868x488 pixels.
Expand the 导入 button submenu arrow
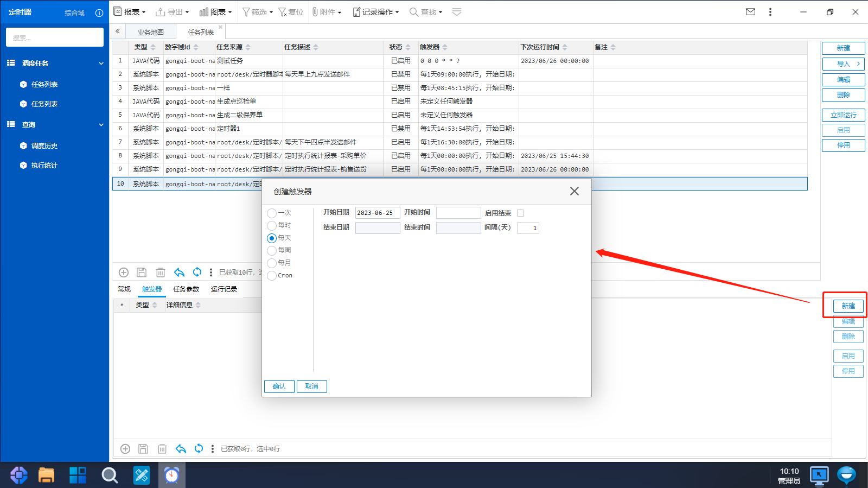[858, 64]
